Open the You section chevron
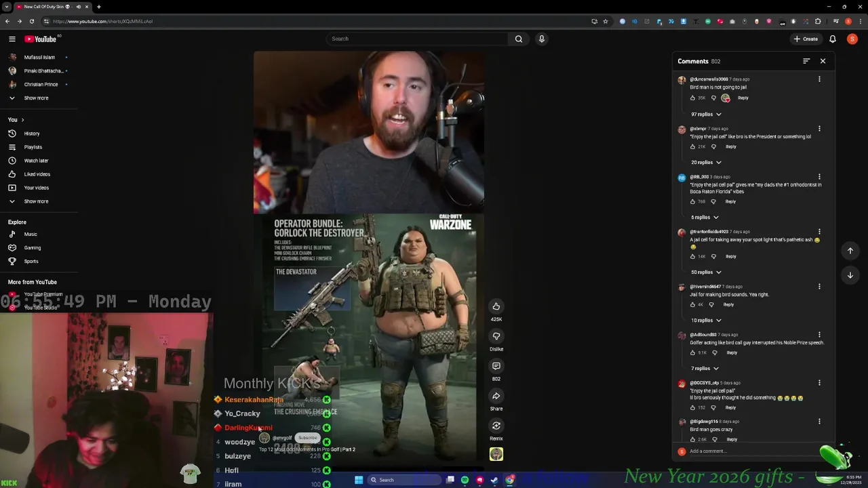The image size is (868, 488). point(22,120)
